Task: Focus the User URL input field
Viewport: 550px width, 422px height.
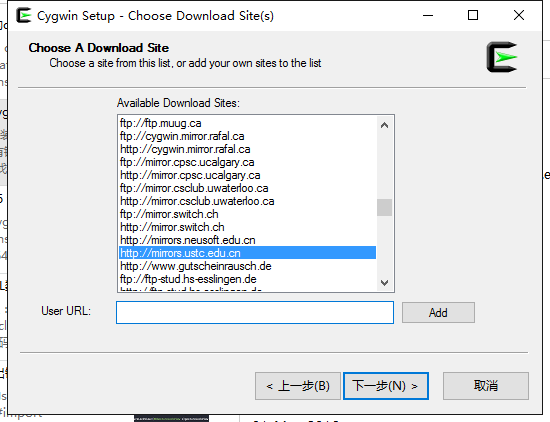Action: (x=255, y=312)
